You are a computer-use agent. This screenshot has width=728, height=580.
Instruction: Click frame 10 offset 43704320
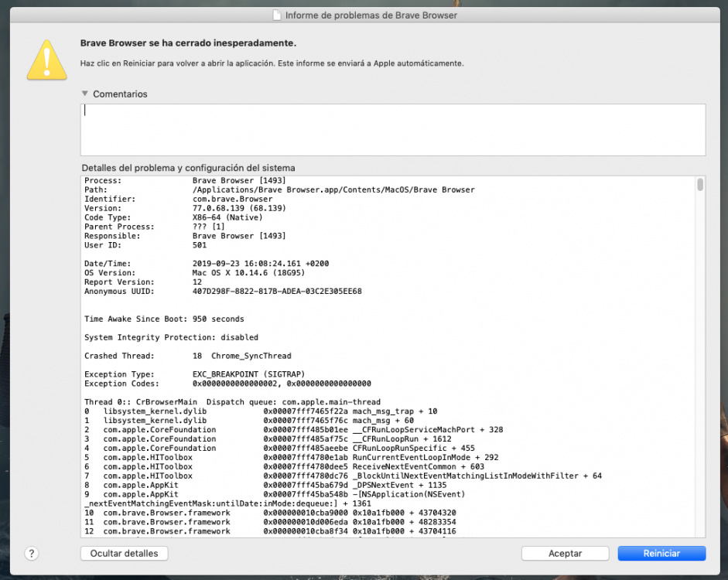(x=437, y=513)
